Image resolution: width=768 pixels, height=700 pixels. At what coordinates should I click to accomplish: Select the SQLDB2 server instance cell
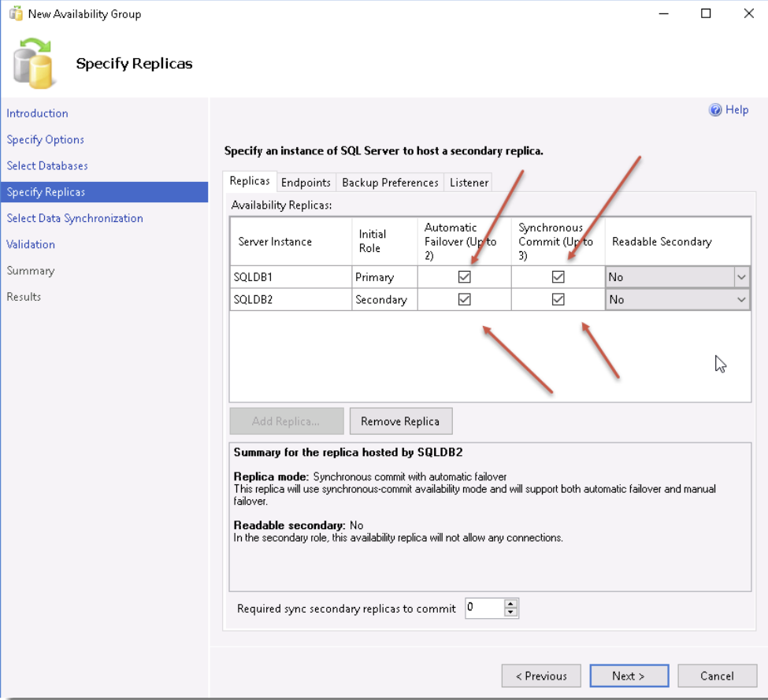(x=291, y=299)
